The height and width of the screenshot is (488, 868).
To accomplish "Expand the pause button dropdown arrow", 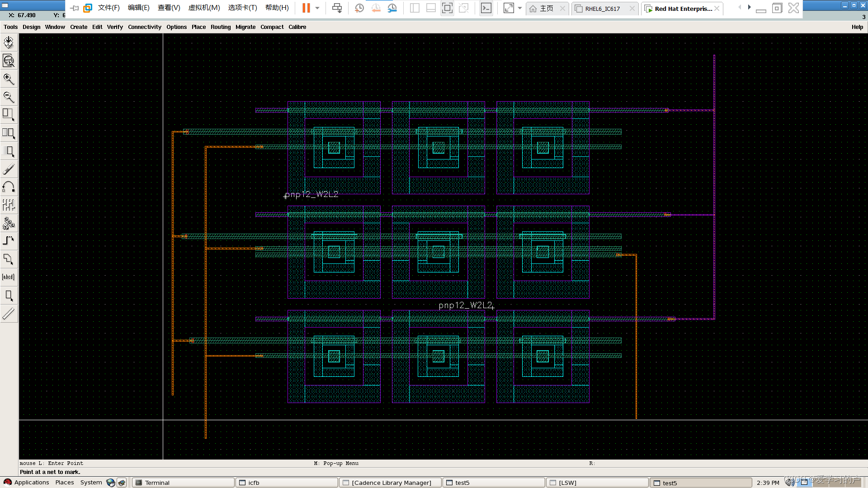I will 317,8.
